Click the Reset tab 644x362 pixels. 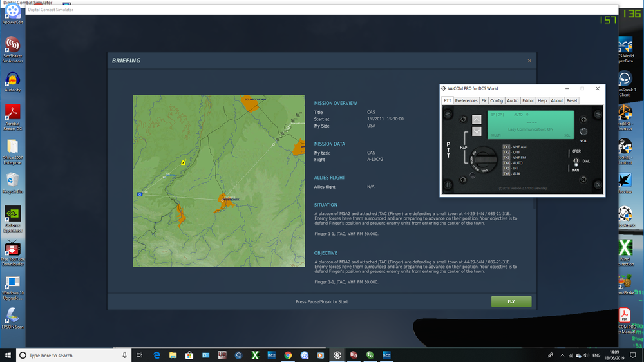click(572, 100)
